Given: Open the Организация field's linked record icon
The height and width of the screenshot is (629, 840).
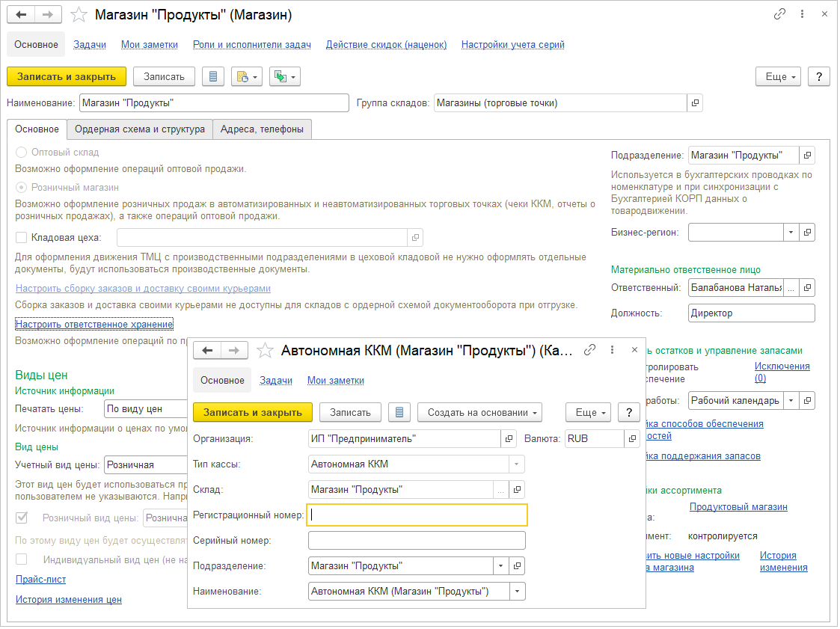Looking at the screenshot, I should (x=510, y=439).
